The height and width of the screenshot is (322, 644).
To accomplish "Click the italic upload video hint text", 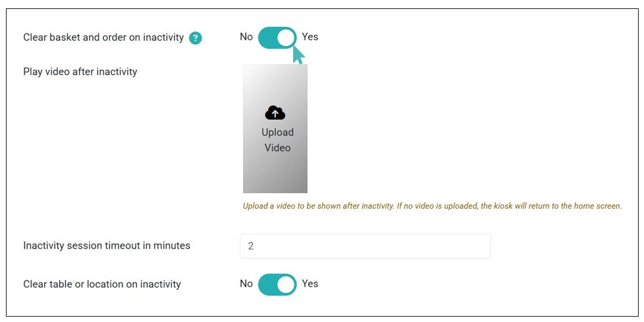I will (x=432, y=206).
